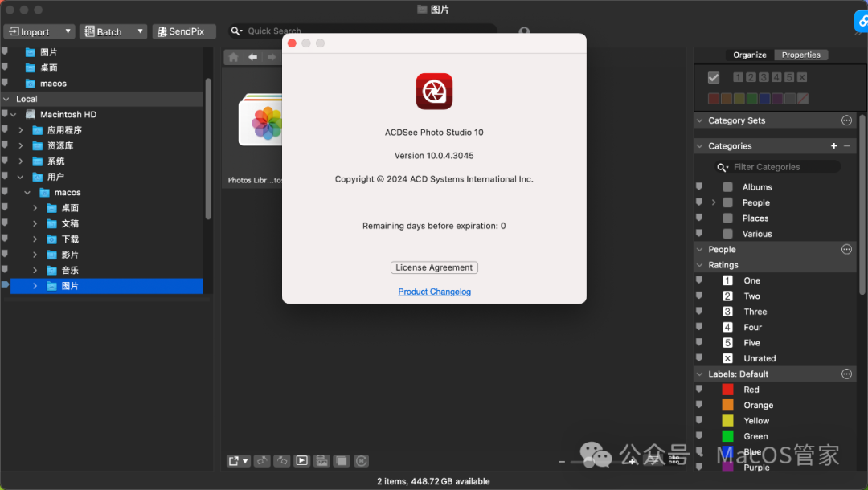Rotate left using the bottom toolbar icon

[262, 461]
